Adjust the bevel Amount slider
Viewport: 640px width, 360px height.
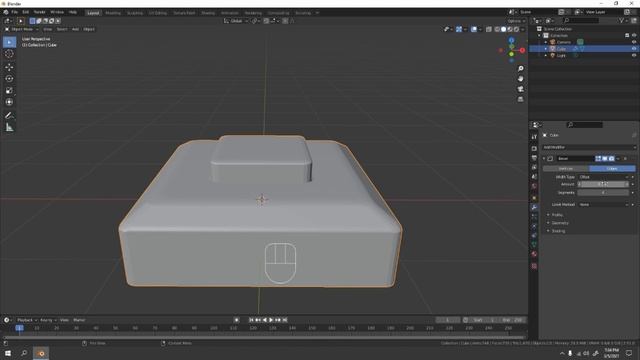point(604,184)
